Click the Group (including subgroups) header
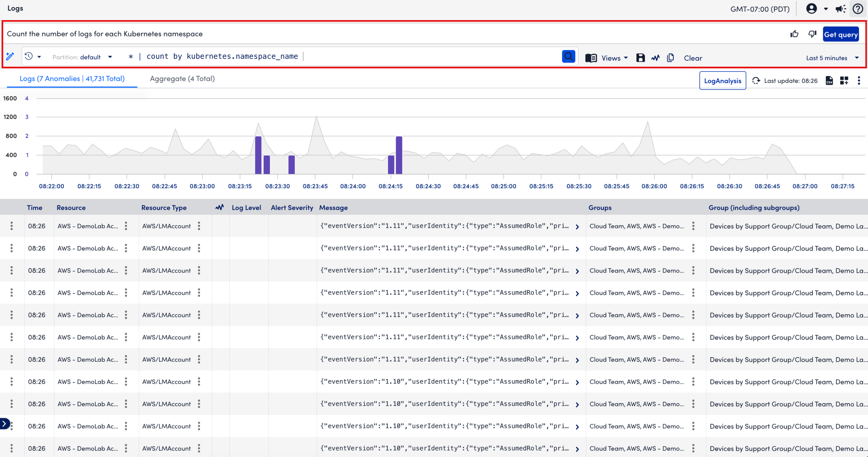 point(754,208)
